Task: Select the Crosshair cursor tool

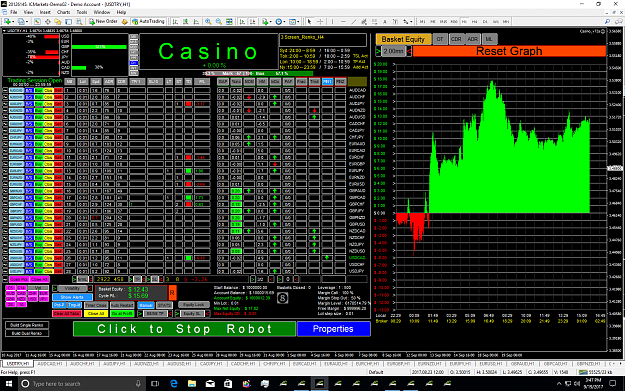Action: coord(320,21)
